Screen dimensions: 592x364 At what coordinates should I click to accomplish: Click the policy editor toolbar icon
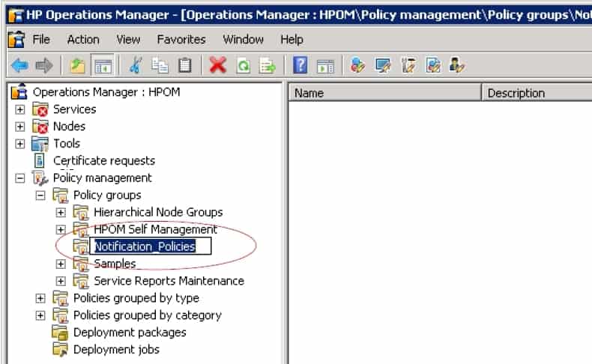tap(433, 65)
